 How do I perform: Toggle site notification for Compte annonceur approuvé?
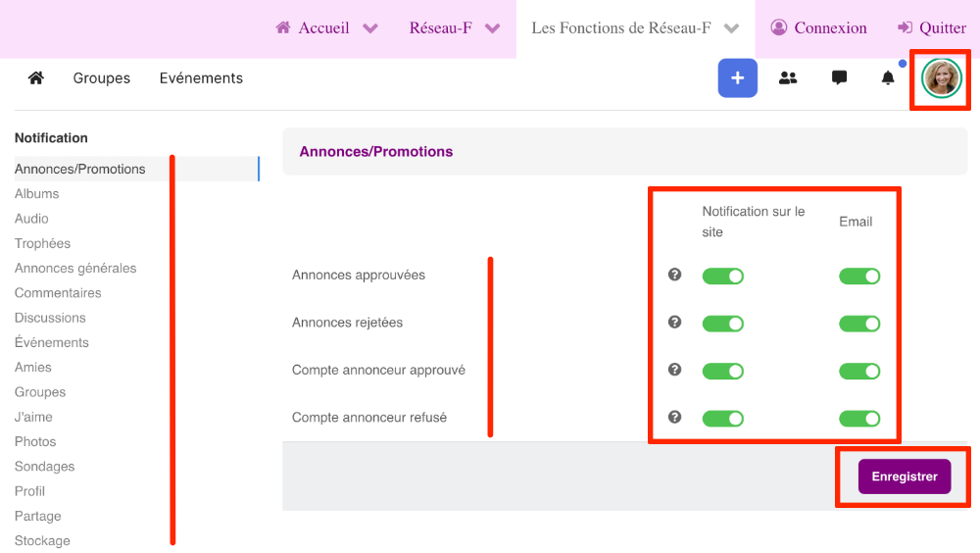click(x=723, y=371)
